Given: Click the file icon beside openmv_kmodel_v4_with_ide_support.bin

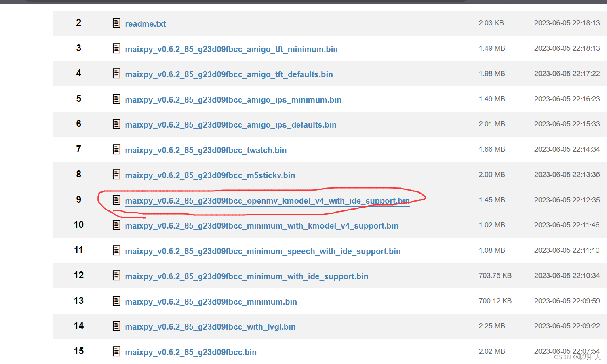Looking at the screenshot, I should (x=116, y=200).
